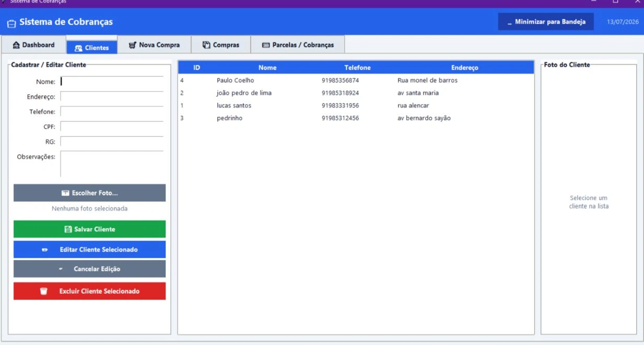Click the house icon on Dashboard tab
644x345 pixels.
(x=16, y=45)
